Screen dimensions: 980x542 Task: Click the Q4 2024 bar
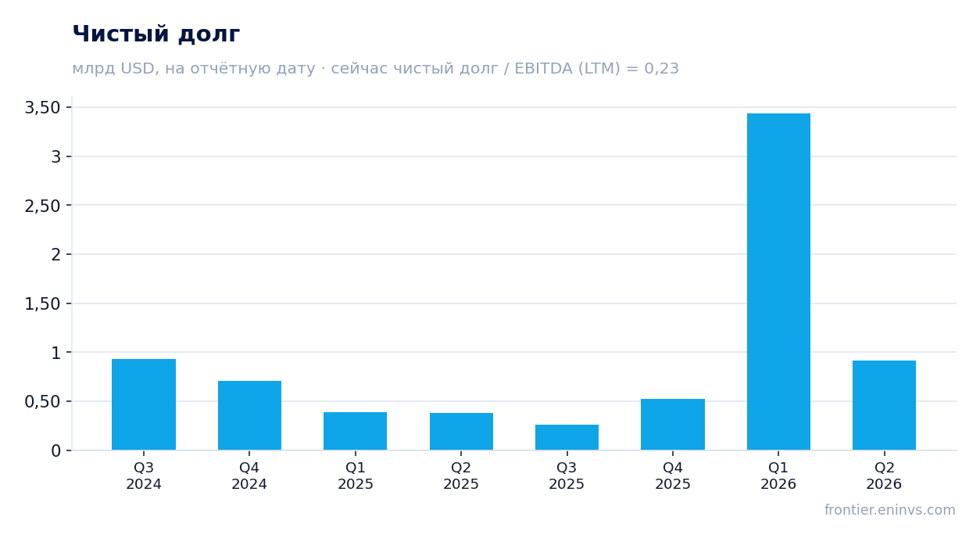[249, 415]
